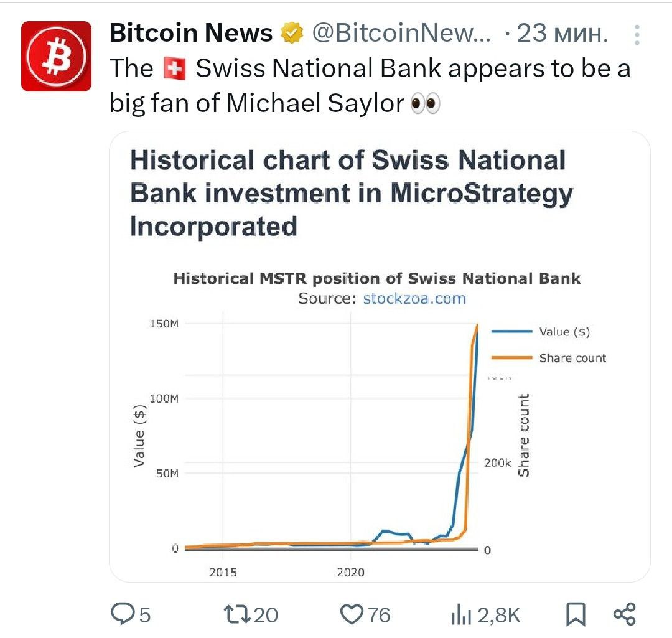Viewport: 672px width, 638px height.
Task: Open the MicroStrategy chart image
Action: 380,357
